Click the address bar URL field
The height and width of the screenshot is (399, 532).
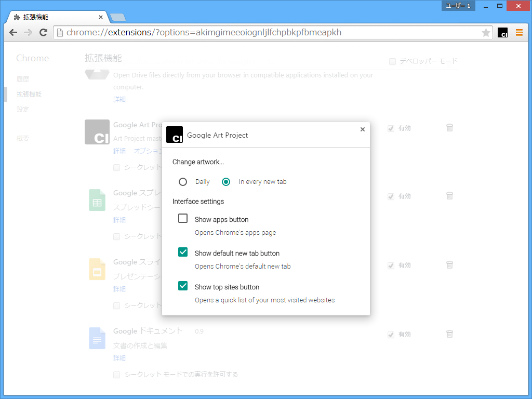coord(273,33)
